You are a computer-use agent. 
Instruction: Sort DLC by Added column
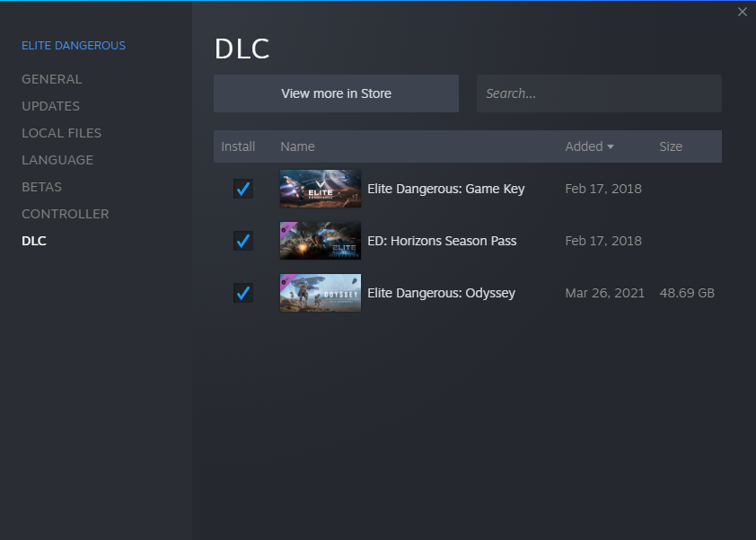point(589,146)
